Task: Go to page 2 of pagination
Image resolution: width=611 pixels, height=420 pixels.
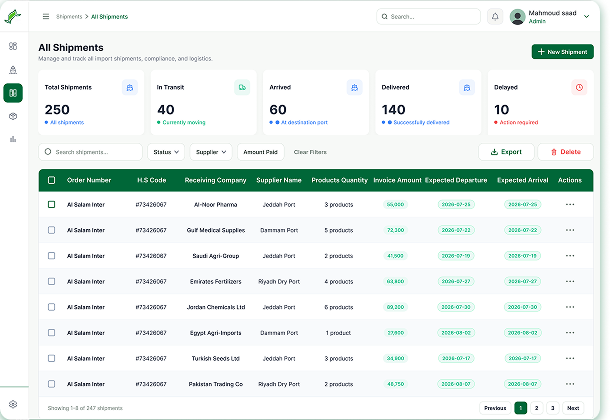Action: coord(537,408)
